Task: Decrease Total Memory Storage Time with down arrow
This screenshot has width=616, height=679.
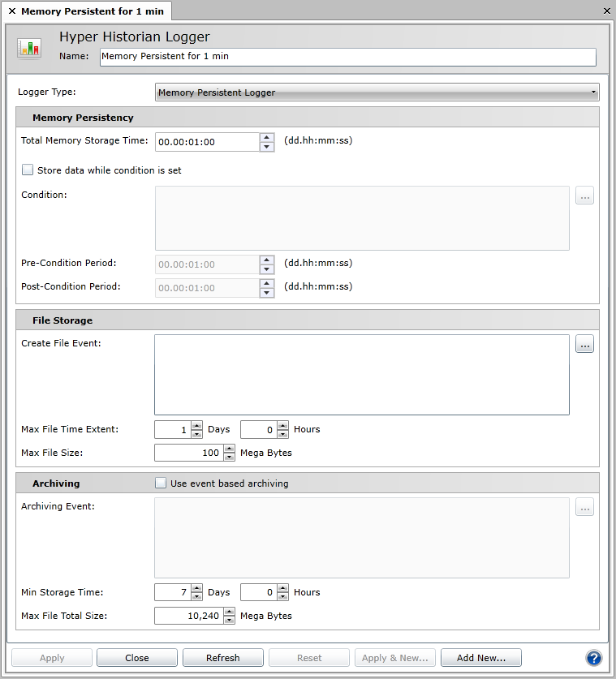Action: (267, 147)
